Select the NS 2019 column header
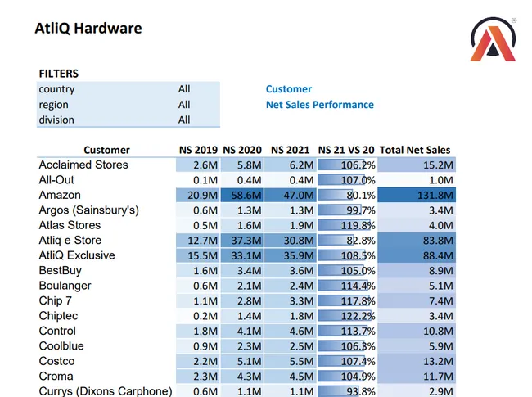The width and height of the screenshot is (532, 397). 198,150
